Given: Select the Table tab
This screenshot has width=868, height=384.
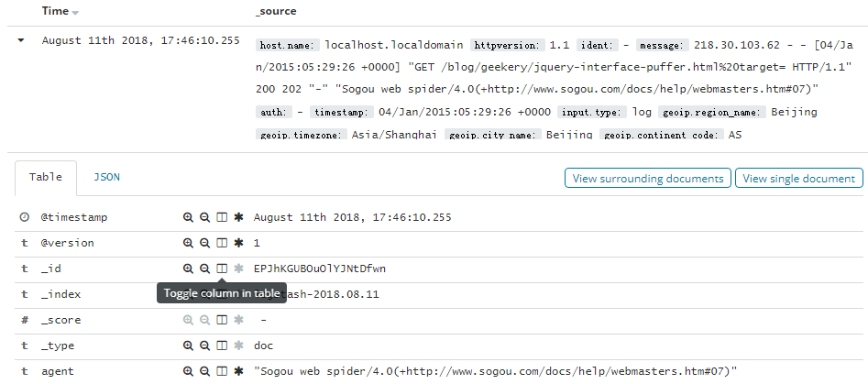Looking at the screenshot, I should tap(46, 178).
